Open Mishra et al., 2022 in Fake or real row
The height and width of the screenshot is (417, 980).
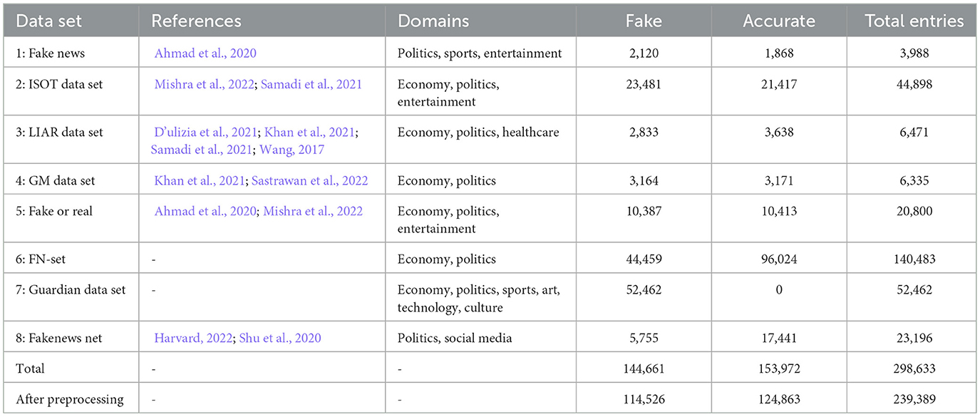point(313,211)
